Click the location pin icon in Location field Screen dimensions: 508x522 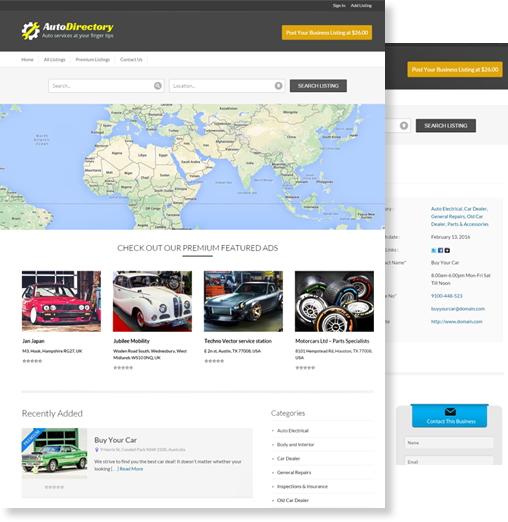[278, 86]
